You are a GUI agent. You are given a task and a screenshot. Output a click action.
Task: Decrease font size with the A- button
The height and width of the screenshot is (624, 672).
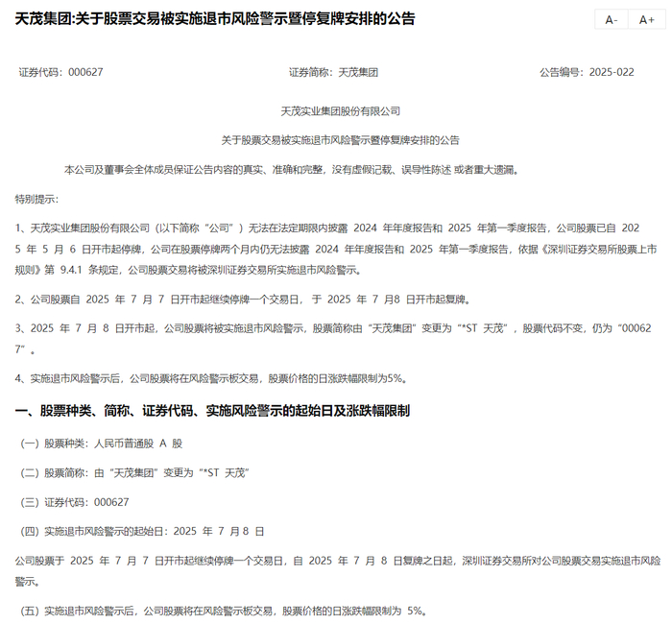tap(612, 19)
